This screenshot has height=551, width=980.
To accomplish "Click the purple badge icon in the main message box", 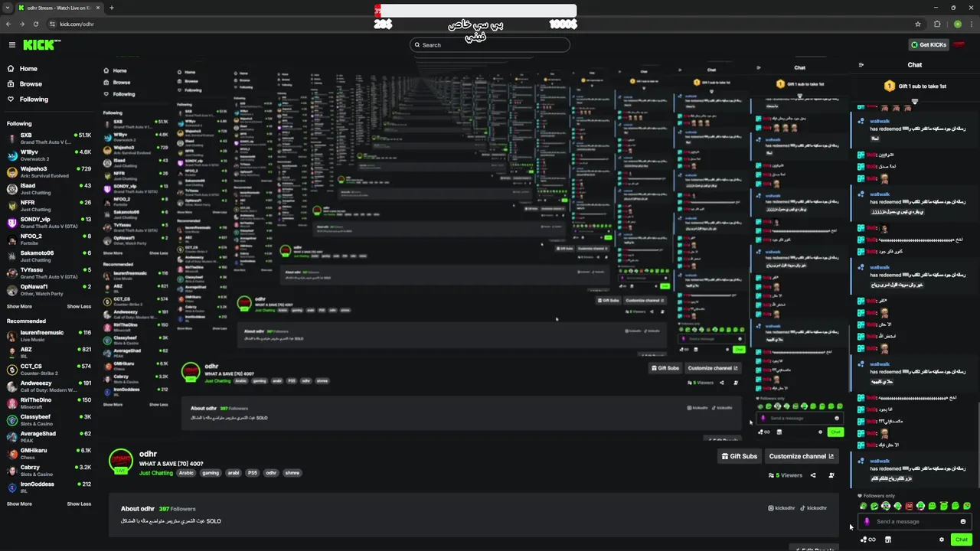I will pyautogui.click(x=867, y=521).
